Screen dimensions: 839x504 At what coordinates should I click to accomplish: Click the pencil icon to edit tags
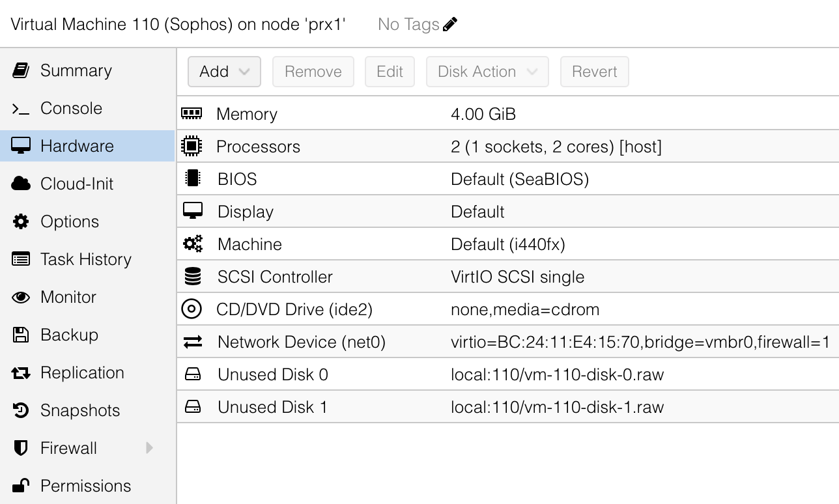(x=450, y=25)
